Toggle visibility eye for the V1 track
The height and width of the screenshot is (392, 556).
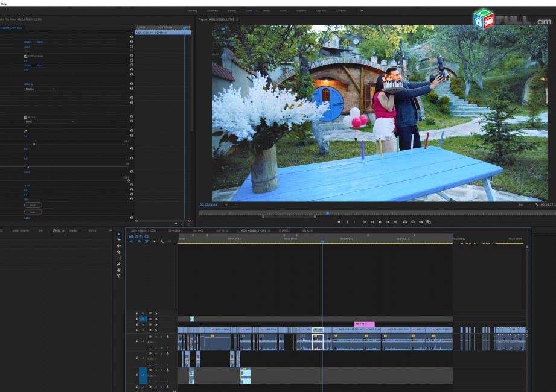click(156, 330)
